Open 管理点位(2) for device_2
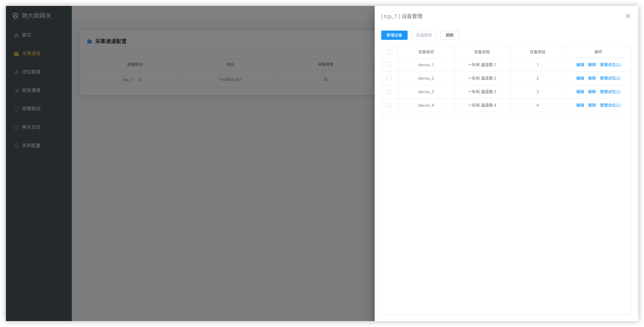This screenshot has height=327, width=644. point(610,78)
